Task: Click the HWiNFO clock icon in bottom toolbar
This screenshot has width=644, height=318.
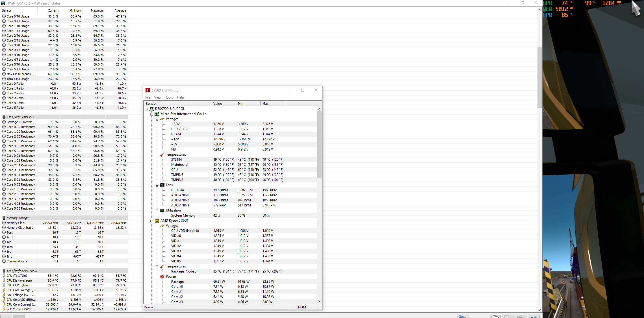Action: click(495, 316)
